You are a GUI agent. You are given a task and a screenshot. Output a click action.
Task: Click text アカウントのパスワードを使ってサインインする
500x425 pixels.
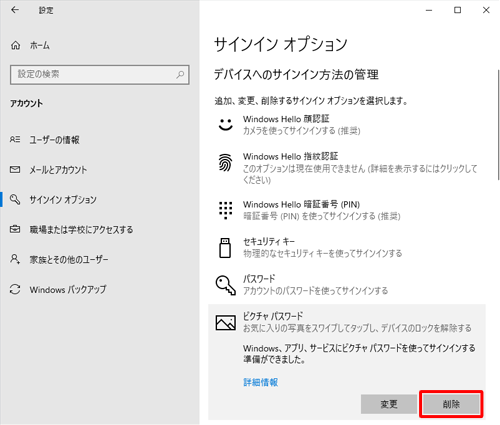(x=315, y=291)
